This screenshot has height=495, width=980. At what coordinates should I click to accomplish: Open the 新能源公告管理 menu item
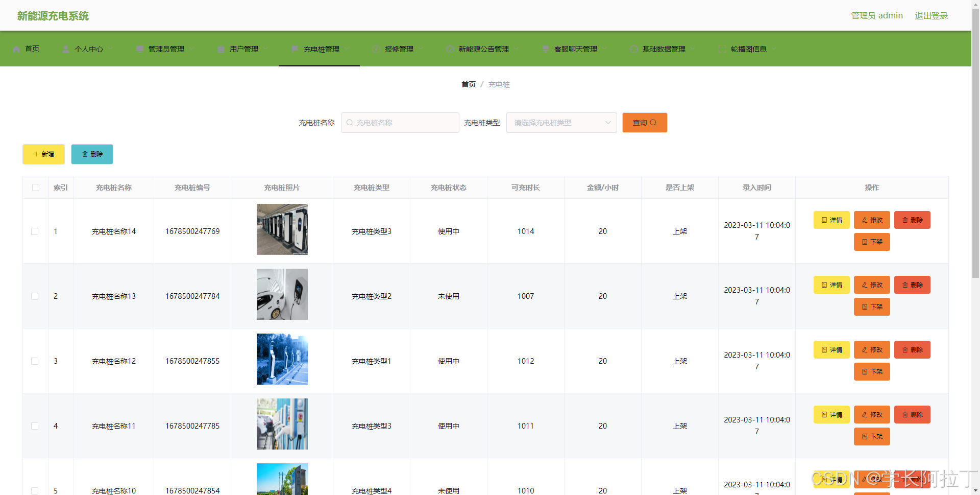click(483, 49)
